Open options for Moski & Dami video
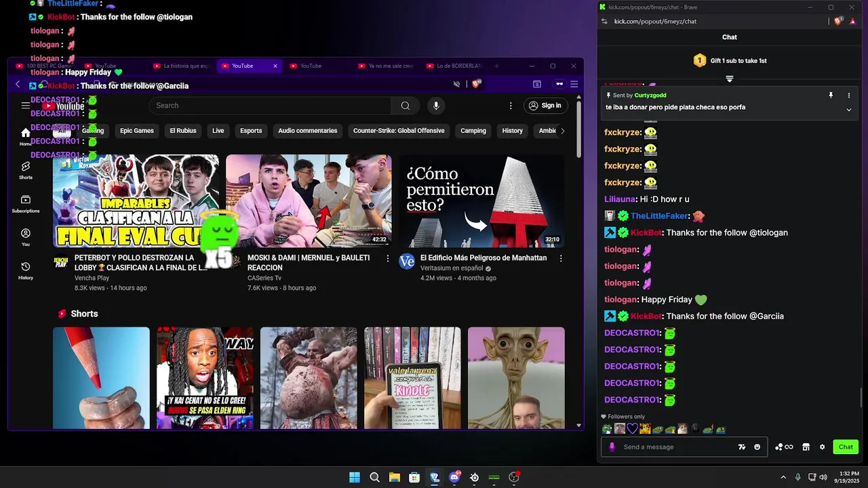 (x=388, y=258)
